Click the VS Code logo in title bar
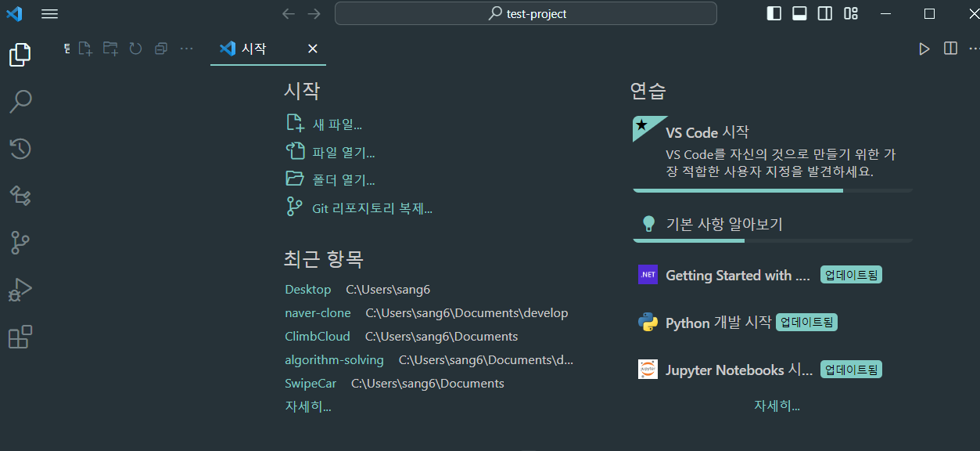This screenshot has width=980, height=451. click(x=14, y=14)
